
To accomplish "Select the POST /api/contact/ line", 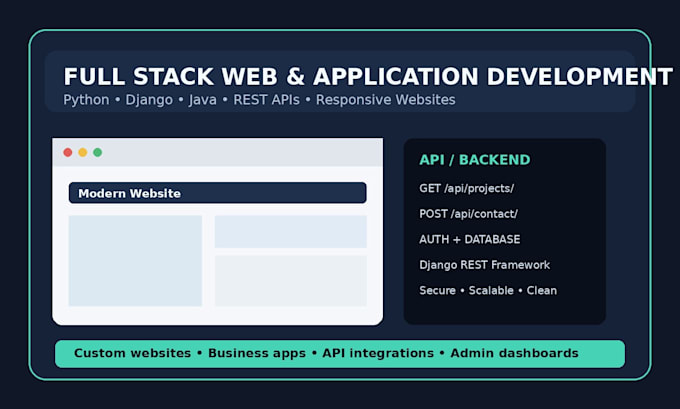I will [x=468, y=214].
